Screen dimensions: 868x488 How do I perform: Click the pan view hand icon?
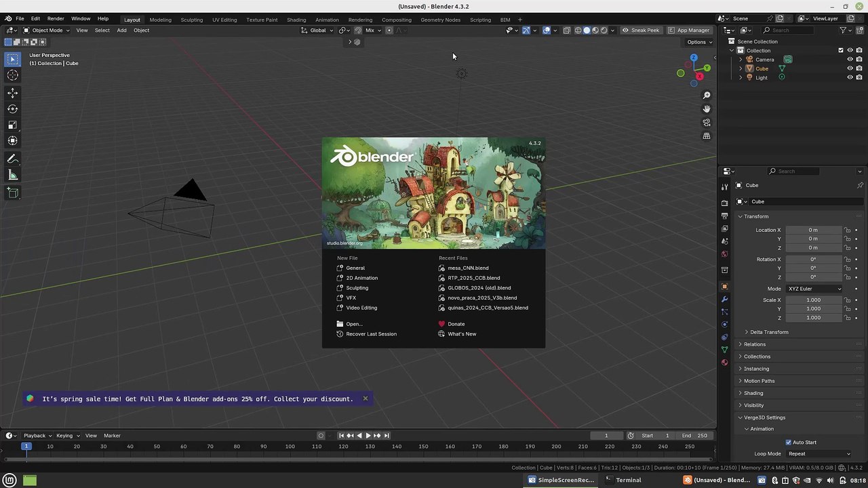(x=707, y=109)
